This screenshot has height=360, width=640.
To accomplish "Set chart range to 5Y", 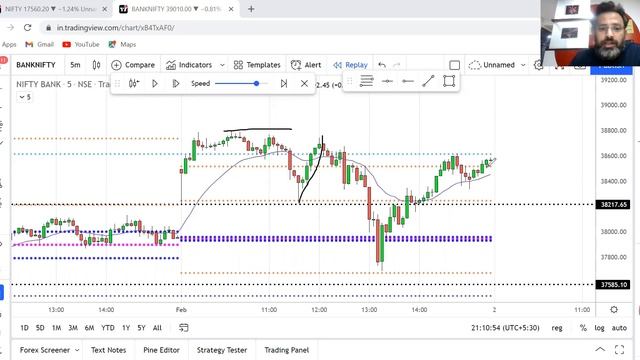I will 141,328.
